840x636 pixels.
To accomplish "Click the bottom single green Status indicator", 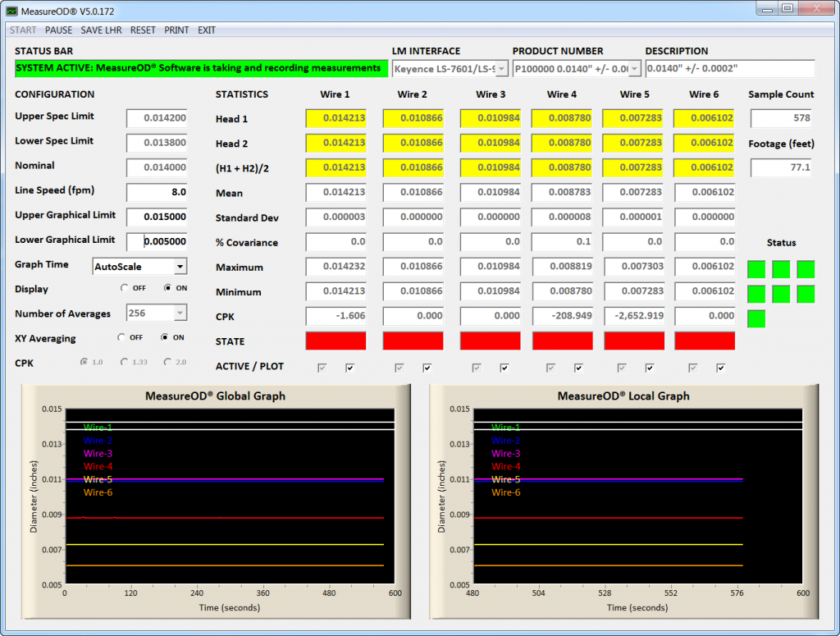I will [x=756, y=318].
